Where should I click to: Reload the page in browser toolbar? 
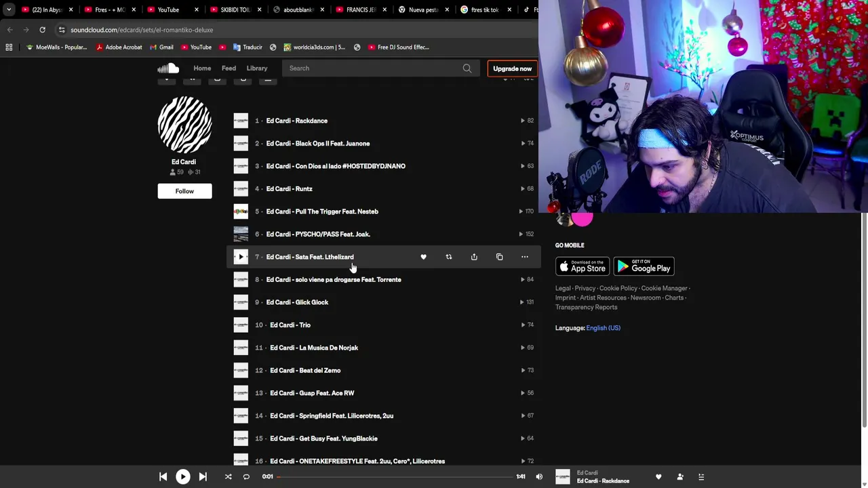click(x=42, y=30)
